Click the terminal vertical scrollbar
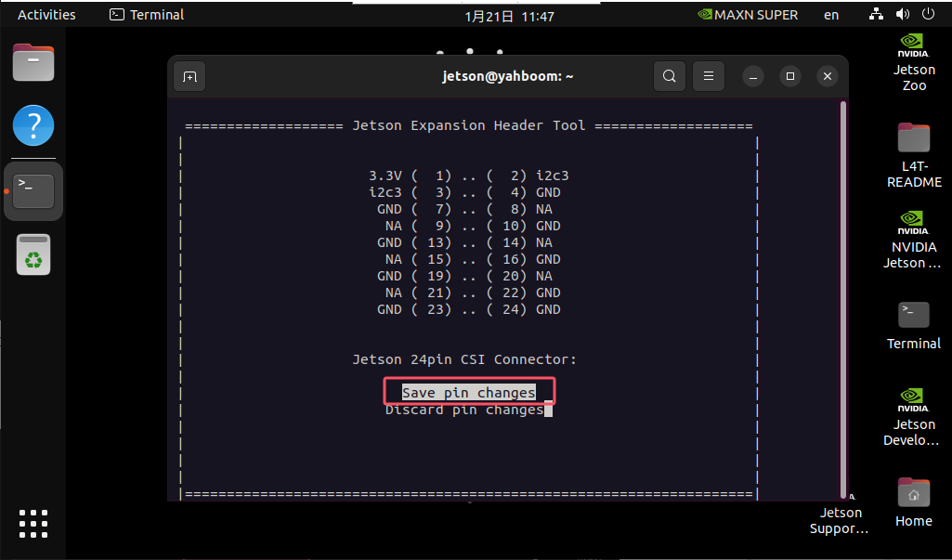The height and width of the screenshot is (560, 952). click(842, 299)
